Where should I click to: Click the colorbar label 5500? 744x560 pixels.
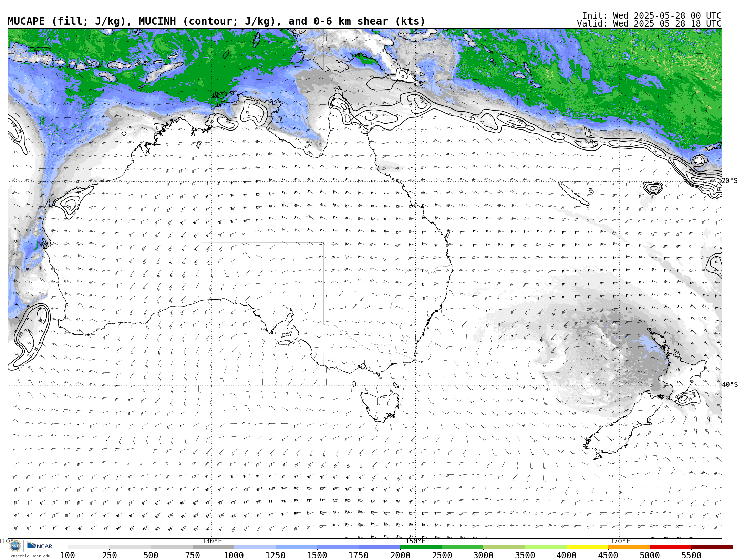[x=691, y=555]
